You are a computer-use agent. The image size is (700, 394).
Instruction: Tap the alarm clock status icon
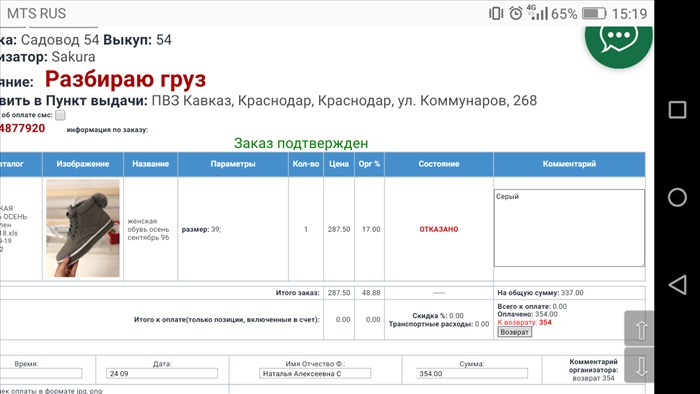coord(516,13)
